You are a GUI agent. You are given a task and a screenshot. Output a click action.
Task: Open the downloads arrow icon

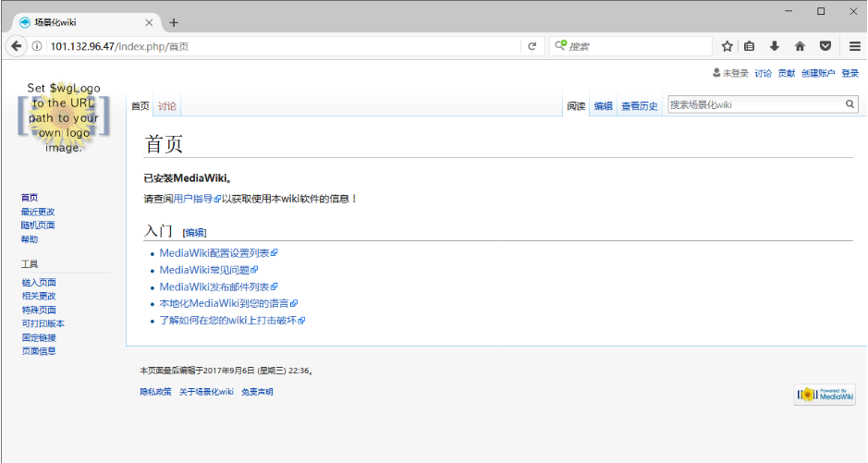click(775, 46)
